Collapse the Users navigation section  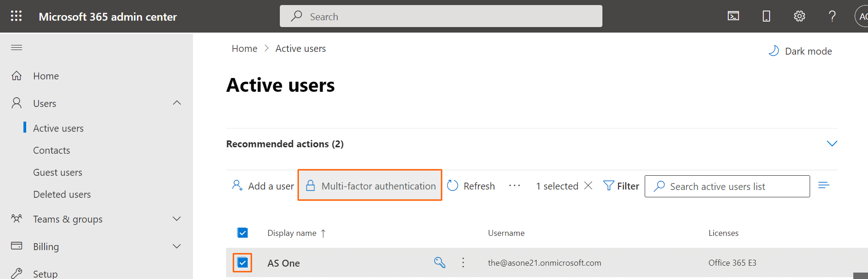pos(177,103)
